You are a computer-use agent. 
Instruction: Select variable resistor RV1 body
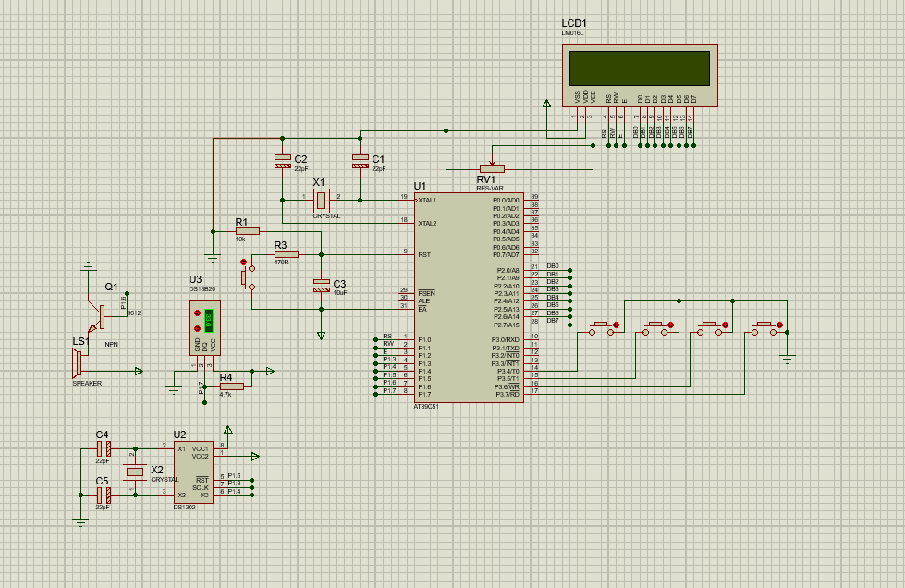click(492, 169)
